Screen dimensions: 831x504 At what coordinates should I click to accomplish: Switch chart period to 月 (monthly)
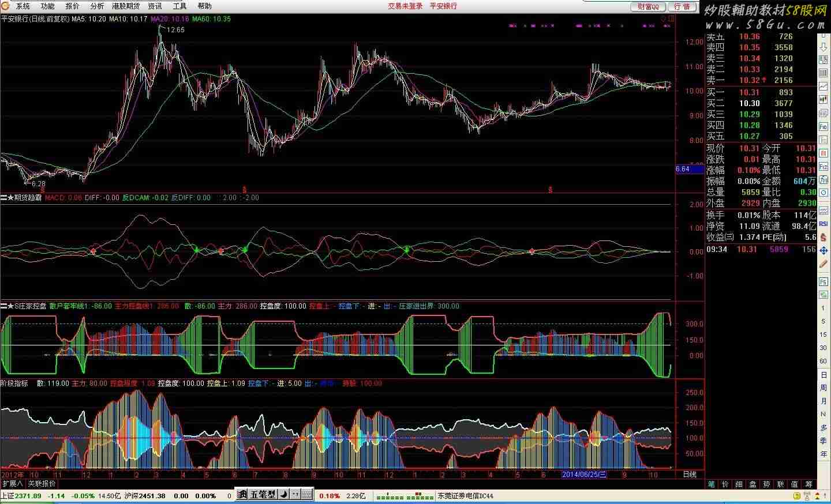(x=823, y=401)
